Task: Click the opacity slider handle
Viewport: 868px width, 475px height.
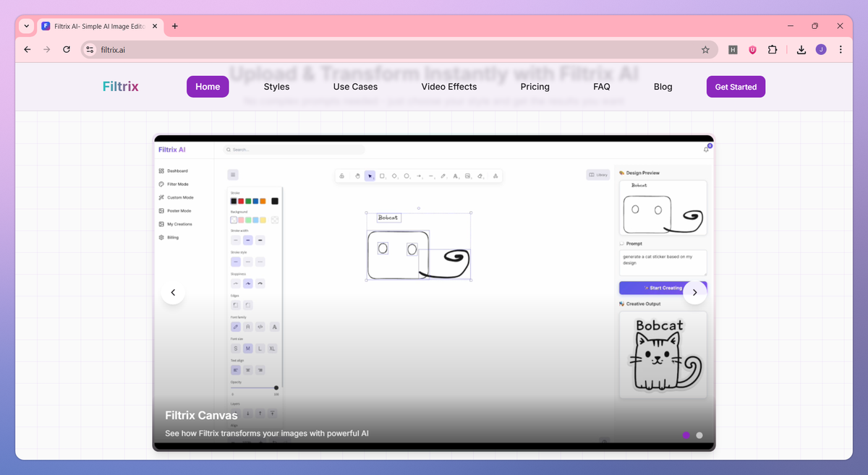Action: [x=276, y=388]
